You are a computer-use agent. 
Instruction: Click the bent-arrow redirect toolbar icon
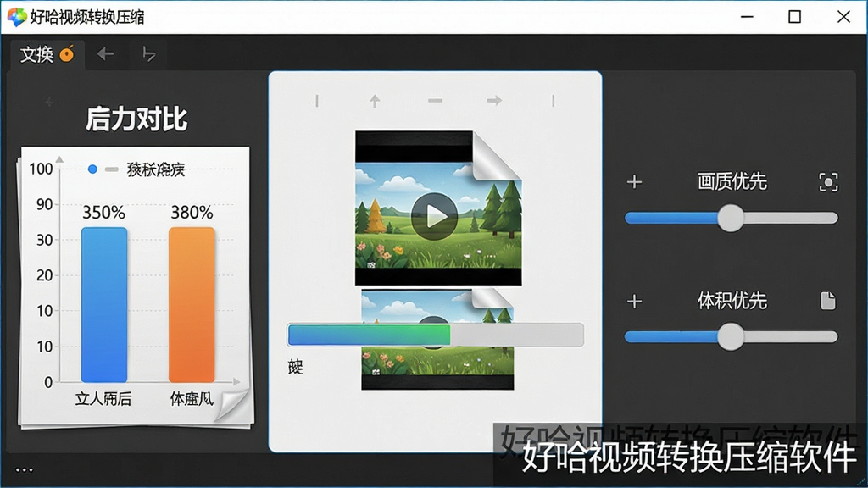tap(148, 54)
